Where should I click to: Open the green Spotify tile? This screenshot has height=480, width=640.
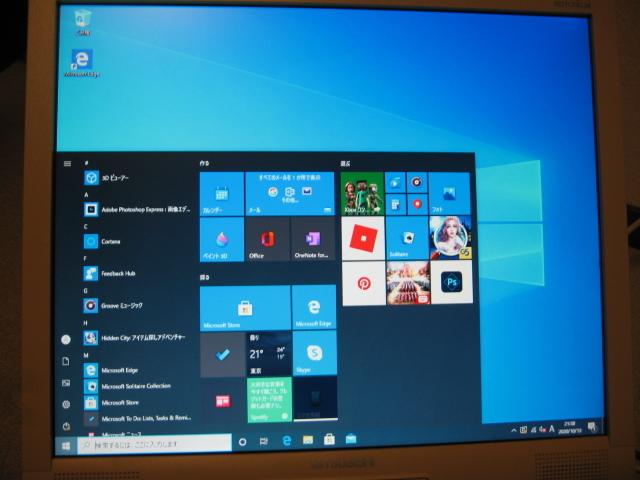click(269, 400)
